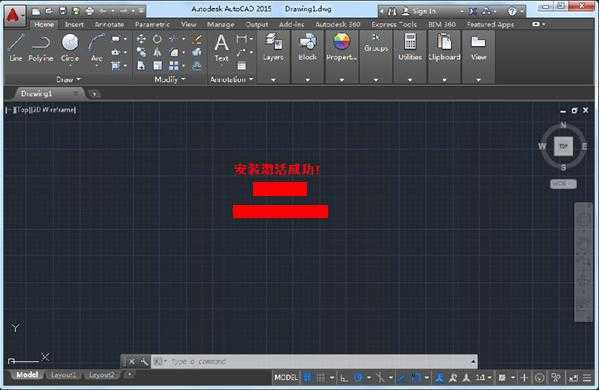Click the View panel button
599x390 pixels.
click(x=478, y=48)
